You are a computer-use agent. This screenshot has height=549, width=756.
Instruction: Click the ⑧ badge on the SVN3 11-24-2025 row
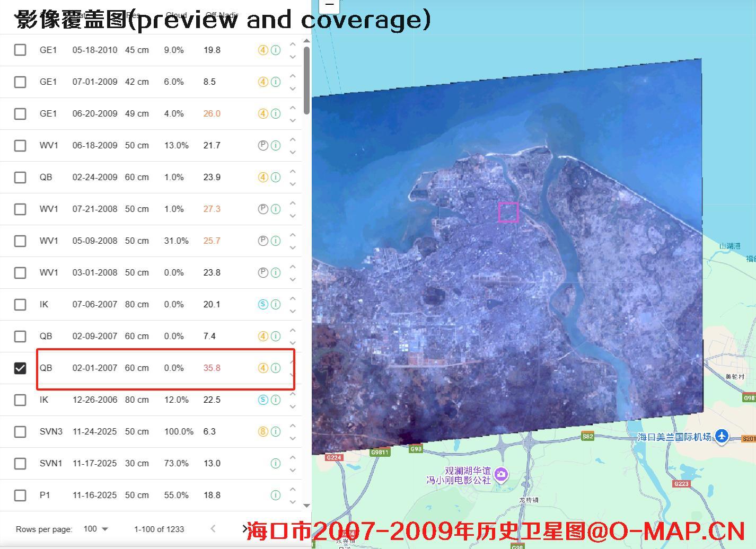point(263,431)
